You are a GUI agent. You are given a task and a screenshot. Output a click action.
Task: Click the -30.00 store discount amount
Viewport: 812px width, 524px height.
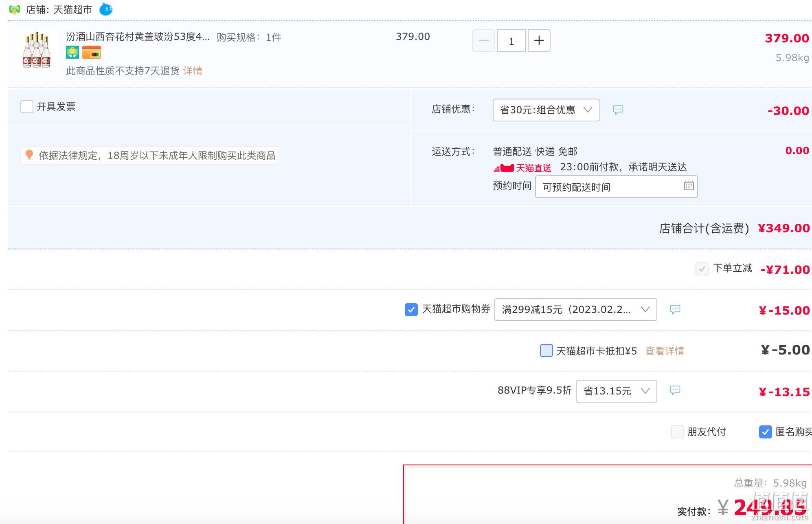point(788,111)
